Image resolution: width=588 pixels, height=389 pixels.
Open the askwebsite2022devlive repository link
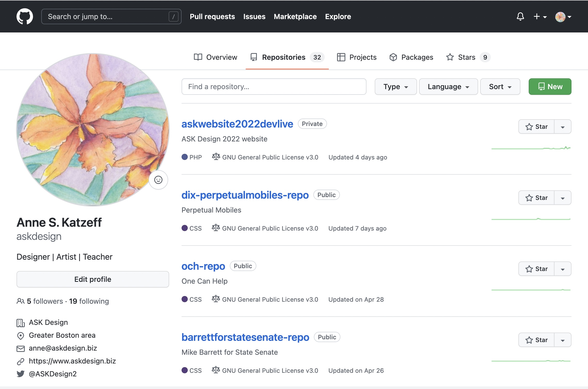[x=237, y=123]
